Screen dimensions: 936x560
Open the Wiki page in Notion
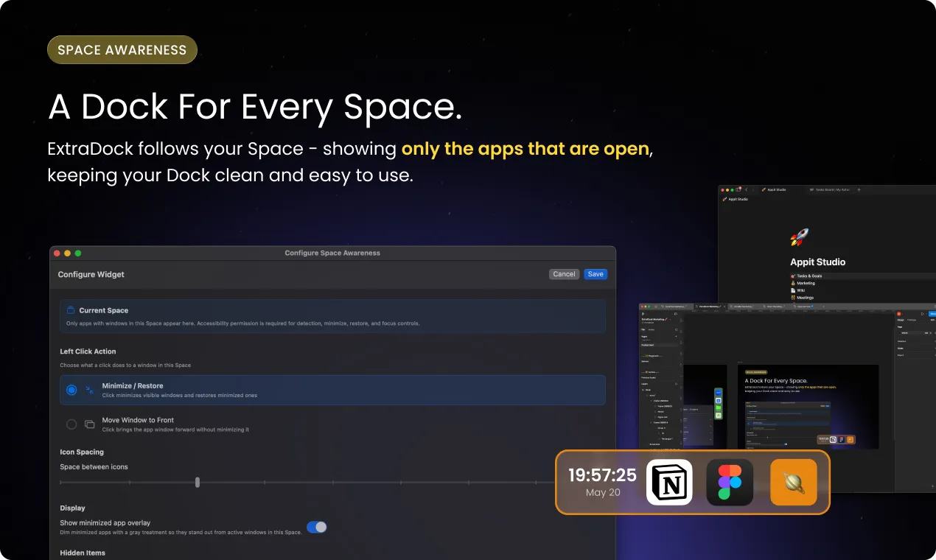point(797,290)
